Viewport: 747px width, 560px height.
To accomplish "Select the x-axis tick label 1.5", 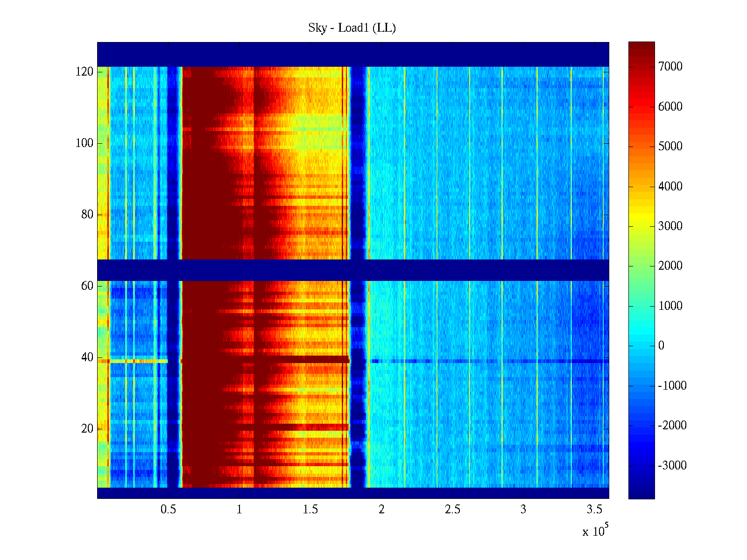I will [310, 509].
